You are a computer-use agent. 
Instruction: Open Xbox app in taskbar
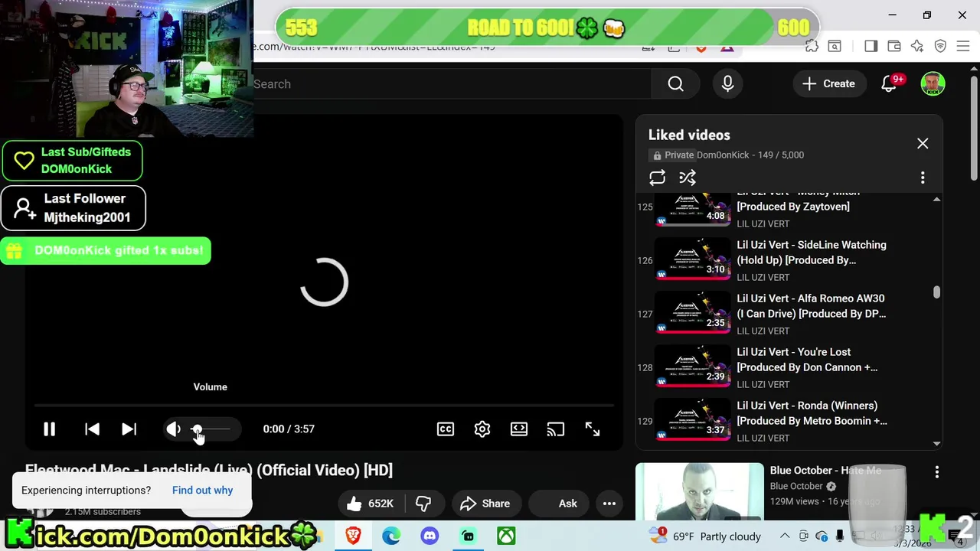click(x=506, y=536)
